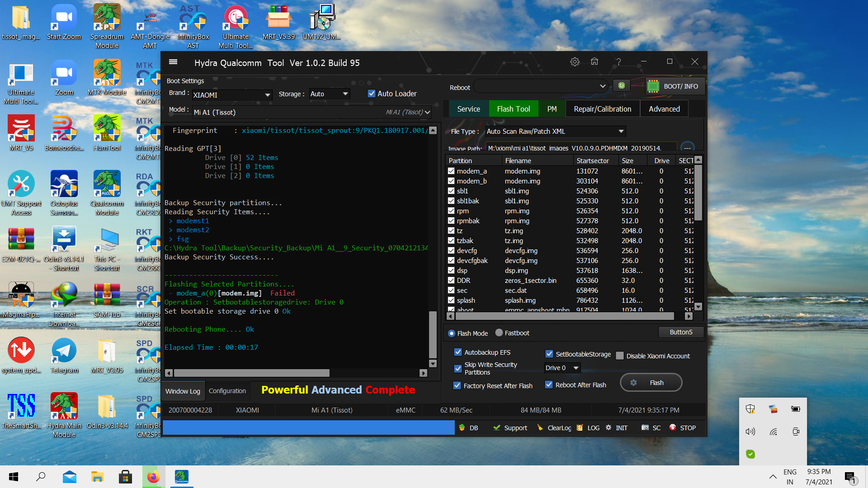868x488 pixels.
Task: Toggle Skip Write Security Partitions
Action: click(x=458, y=368)
